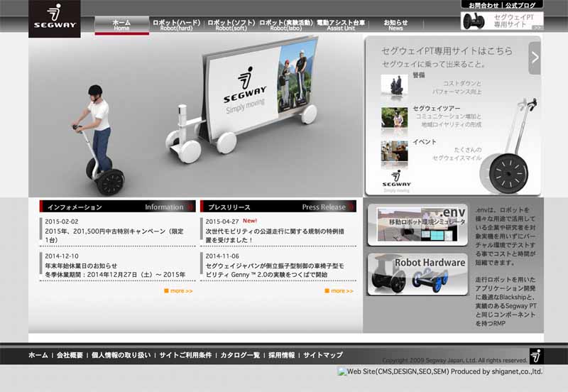Click footer 採用情報 link

[281, 355]
